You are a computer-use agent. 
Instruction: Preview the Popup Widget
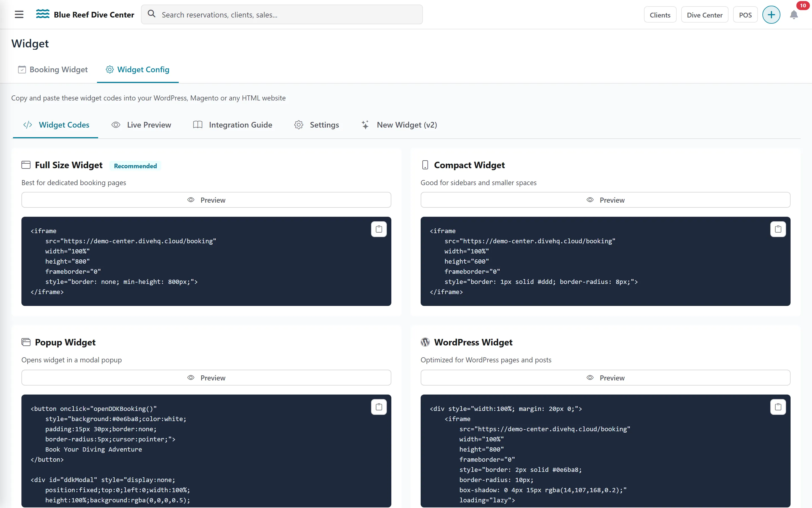click(206, 378)
